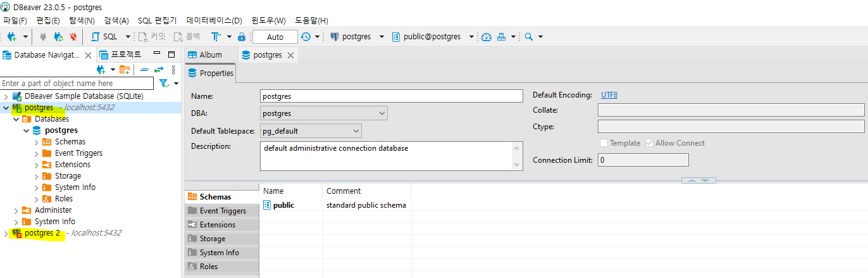Open public@postgres schema selector
Image resolution: width=868 pixels, height=278 pixels.
click(x=433, y=37)
